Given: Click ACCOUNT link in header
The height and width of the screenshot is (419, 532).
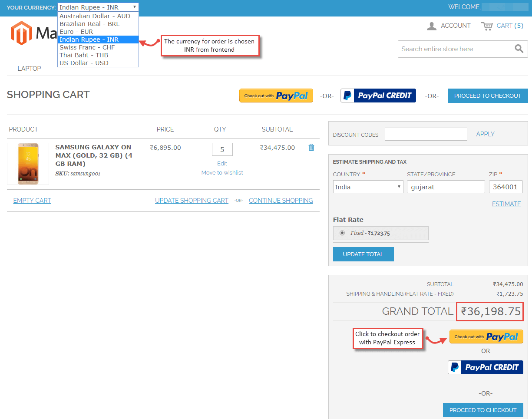Looking at the screenshot, I should click(x=456, y=26).
